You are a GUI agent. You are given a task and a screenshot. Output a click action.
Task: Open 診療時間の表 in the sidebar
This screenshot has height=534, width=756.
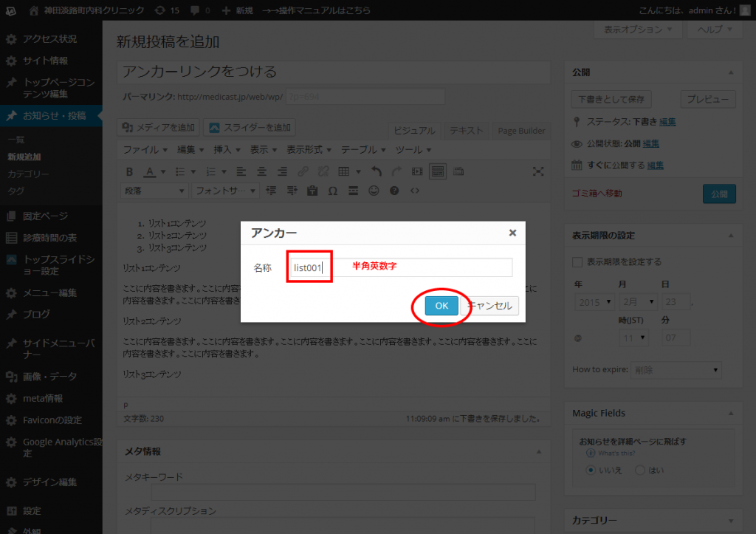(51, 238)
